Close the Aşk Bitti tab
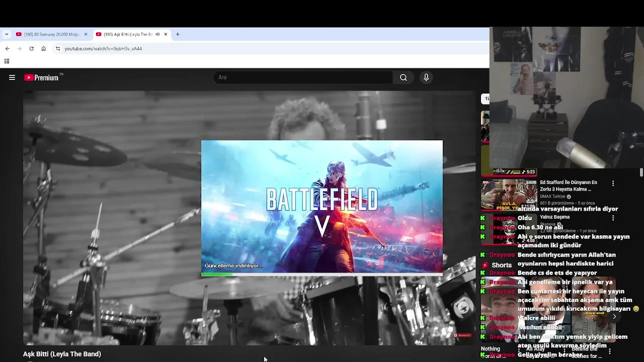The height and width of the screenshot is (362, 644). tap(166, 34)
